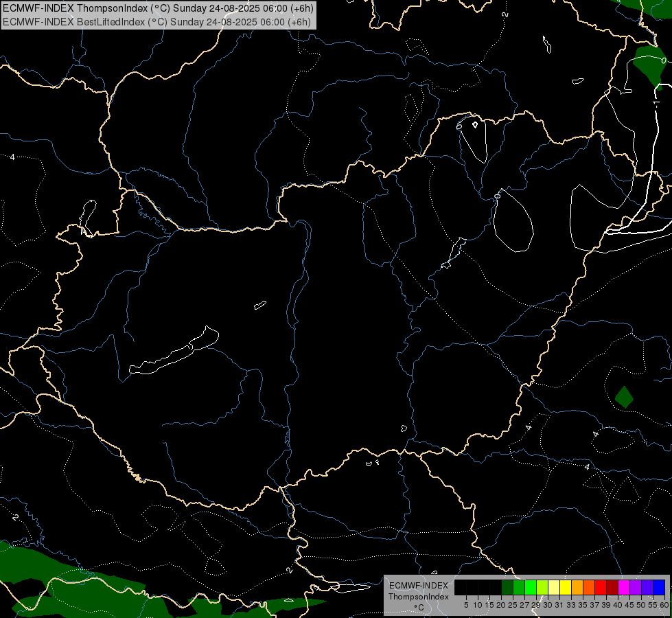672x618 pixels.
Task: Click the yellow-green 29–30 legend swatch
Action: (x=542, y=587)
